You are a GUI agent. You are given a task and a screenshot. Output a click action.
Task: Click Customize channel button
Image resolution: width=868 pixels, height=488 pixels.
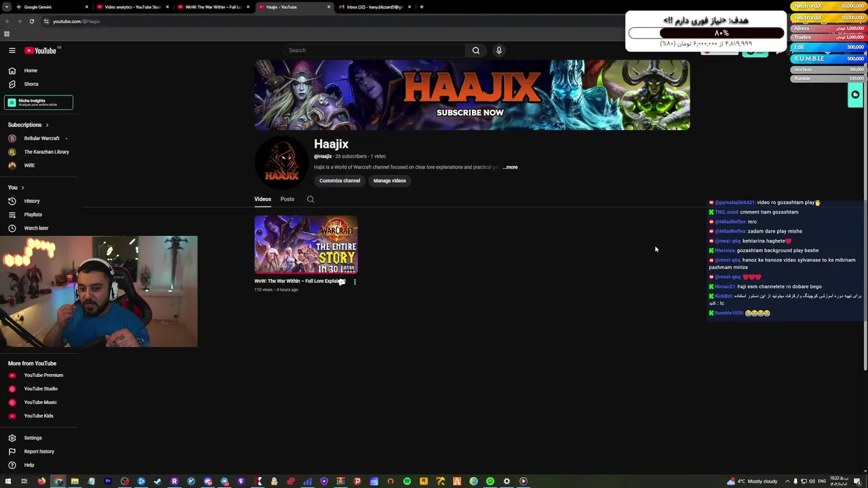(340, 181)
